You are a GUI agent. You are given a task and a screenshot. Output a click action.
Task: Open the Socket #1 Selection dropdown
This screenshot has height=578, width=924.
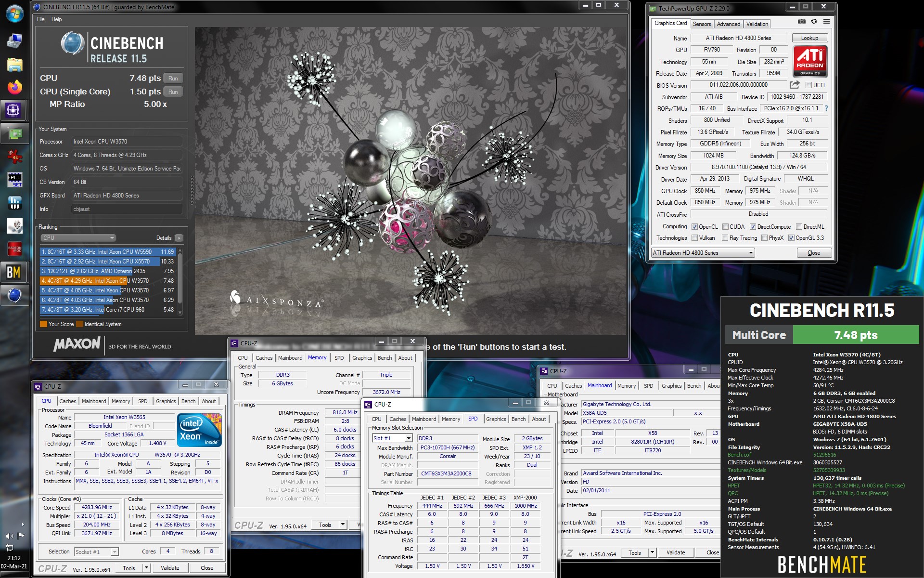pos(96,552)
